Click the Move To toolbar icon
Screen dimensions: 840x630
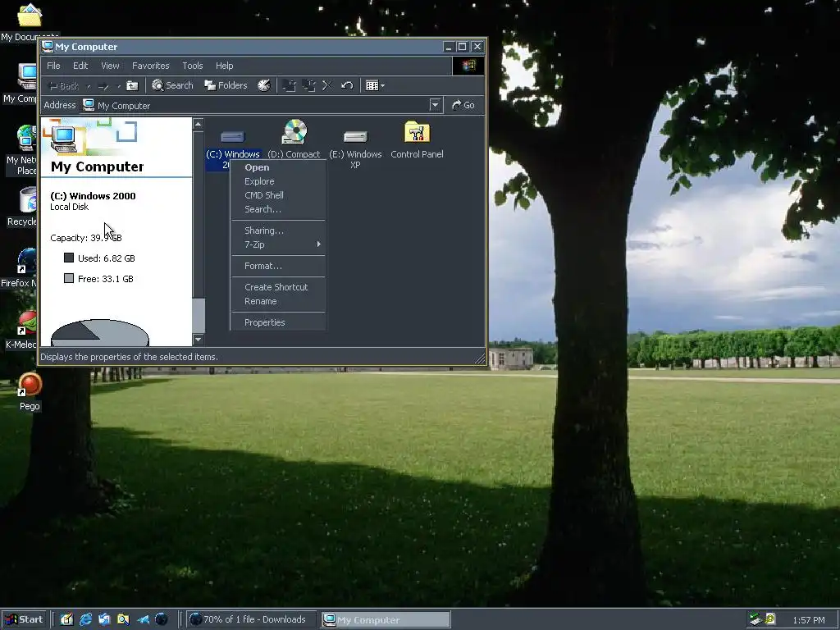[x=290, y=85]
